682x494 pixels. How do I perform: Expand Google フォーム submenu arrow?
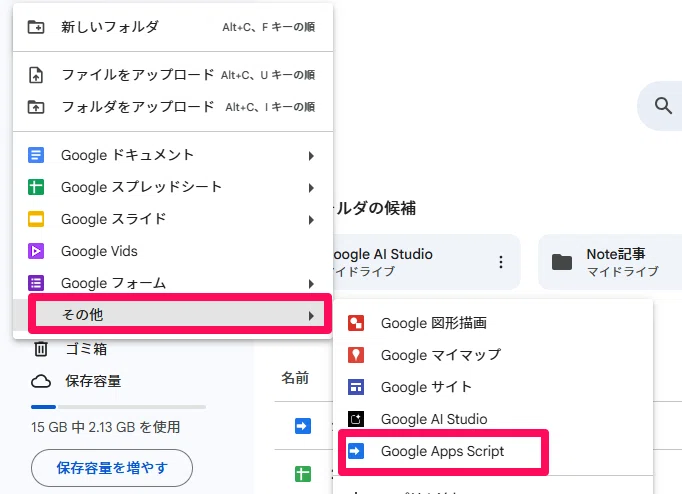(311, 284)
